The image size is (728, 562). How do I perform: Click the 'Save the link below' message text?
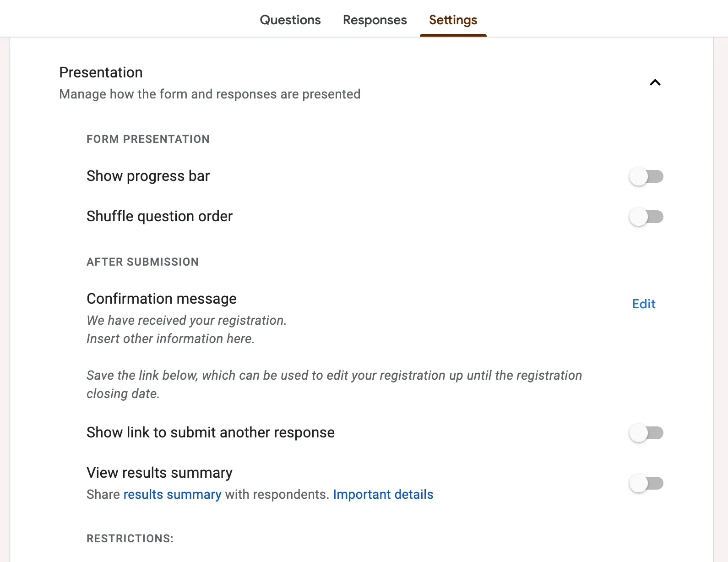point(334,385)
